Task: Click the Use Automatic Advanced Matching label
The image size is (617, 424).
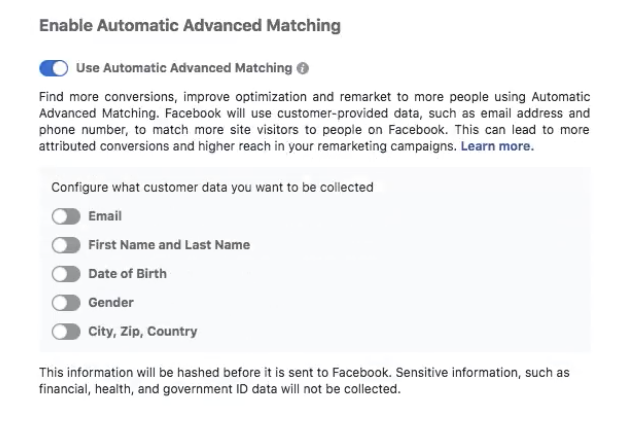Action: pos(184,68)
